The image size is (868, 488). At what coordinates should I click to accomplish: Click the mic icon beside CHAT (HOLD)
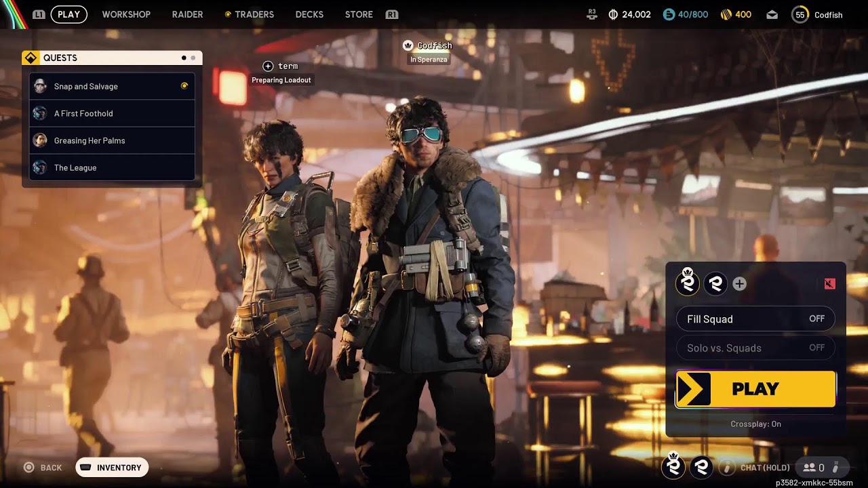(x=726, y=467)
